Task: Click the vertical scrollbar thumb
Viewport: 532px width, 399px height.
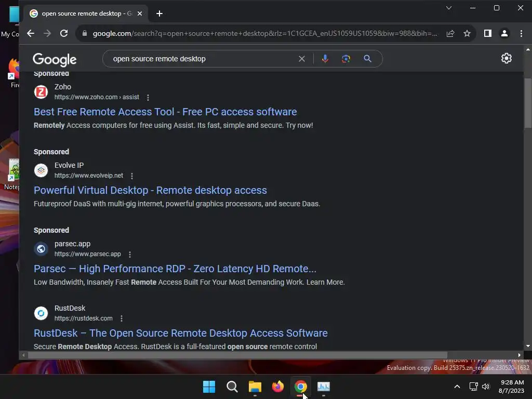Action: (528, 103)
